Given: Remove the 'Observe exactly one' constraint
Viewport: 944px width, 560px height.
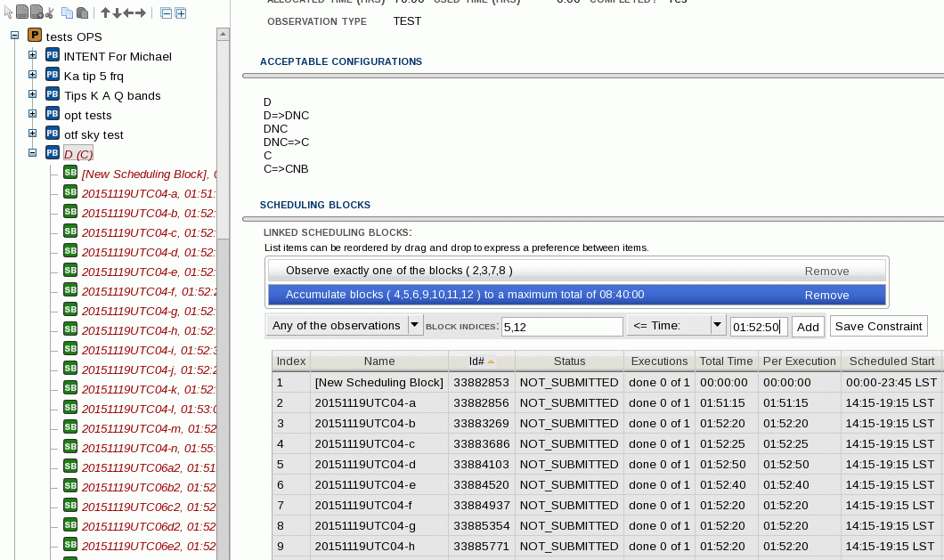Looking at the screenshot, I should pos(826,272).
